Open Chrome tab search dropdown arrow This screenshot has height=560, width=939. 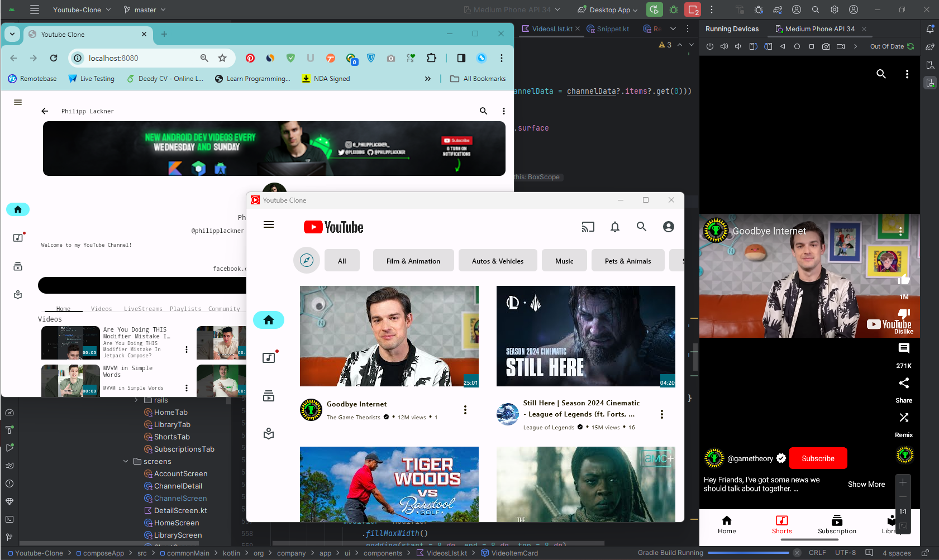(12, 34)
